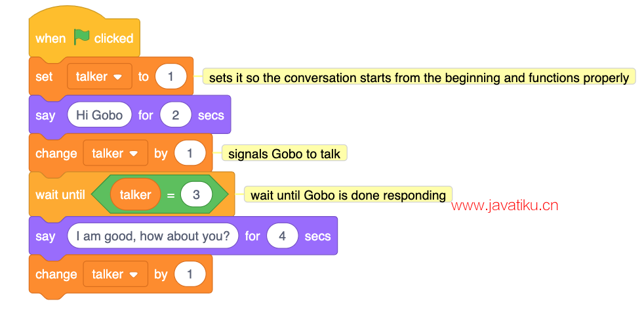Click the 2 seconds field in say block
The height and width of the screenshot is (310, 644).
point(175,115)
